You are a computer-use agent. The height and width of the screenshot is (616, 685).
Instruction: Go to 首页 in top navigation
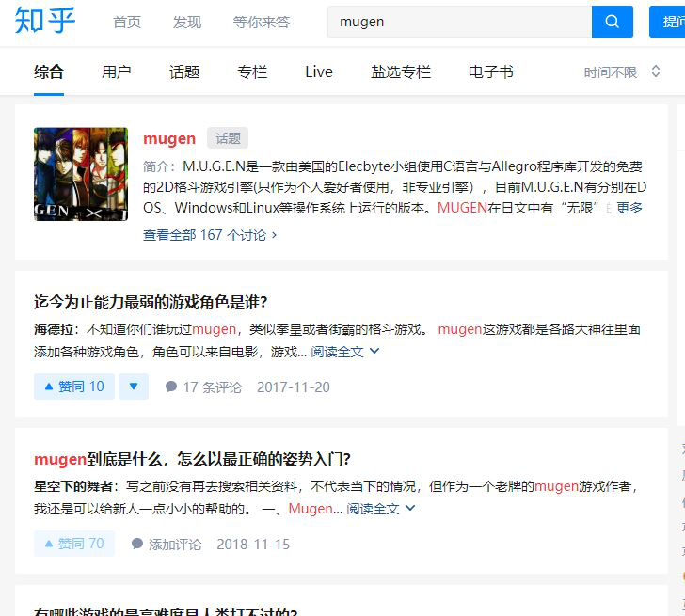coord(127,22)
